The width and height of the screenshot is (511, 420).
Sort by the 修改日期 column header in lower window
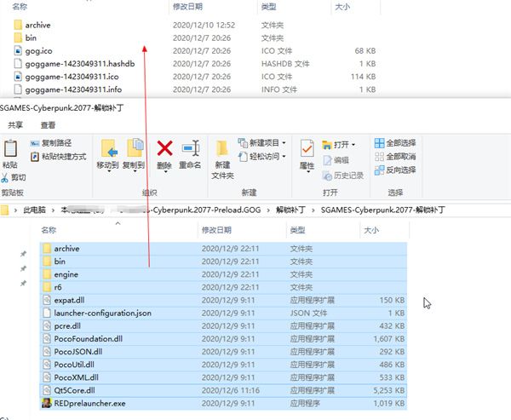[x=215, y=230]
